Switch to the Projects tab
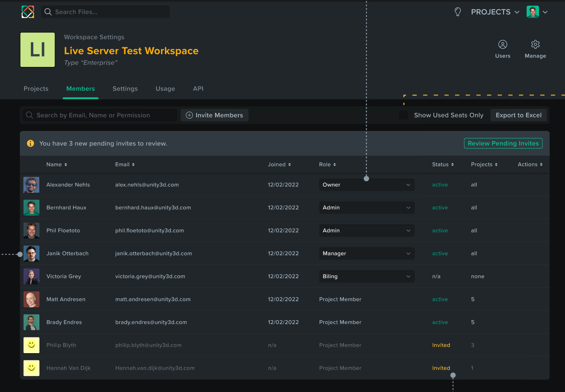 [x=36, y=89]
